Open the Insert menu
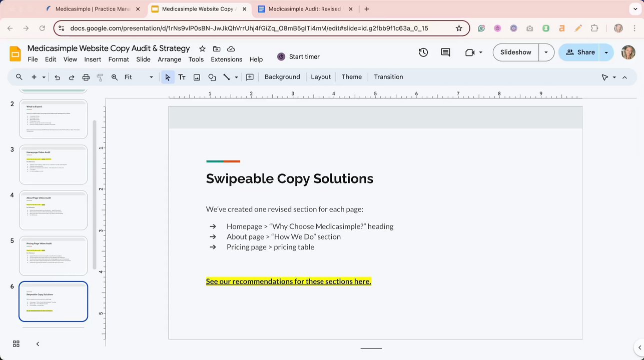This screenshot has height=360, width=644. pos(93,59)
